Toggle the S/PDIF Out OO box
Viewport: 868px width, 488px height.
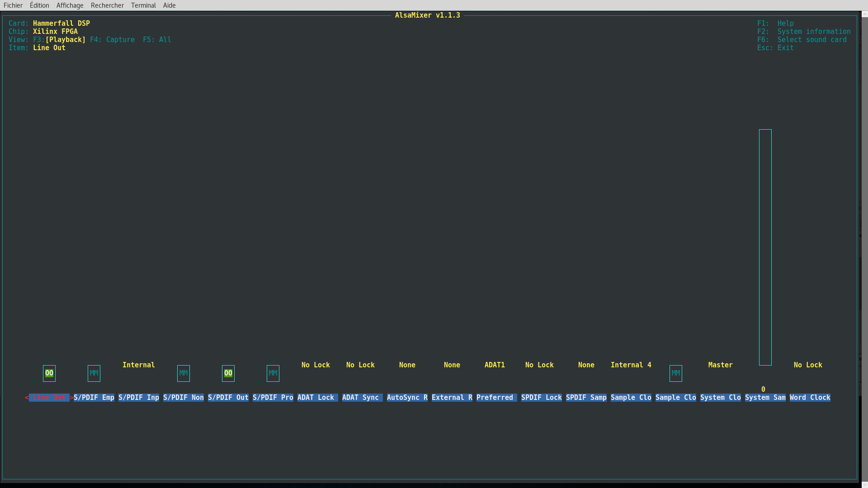pos(228,373)
